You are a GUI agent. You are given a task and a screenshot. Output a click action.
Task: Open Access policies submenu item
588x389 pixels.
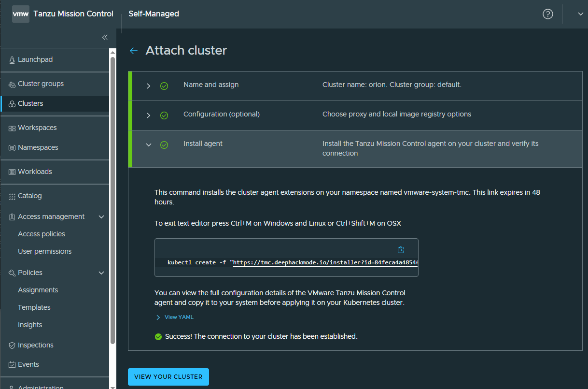tap(42, 234)
